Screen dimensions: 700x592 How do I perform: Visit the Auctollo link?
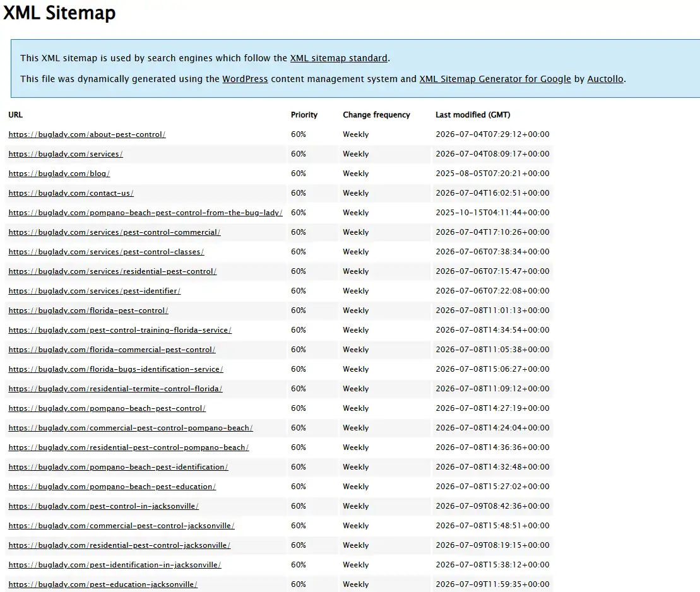pyautogui.click(x=605, y=79)
